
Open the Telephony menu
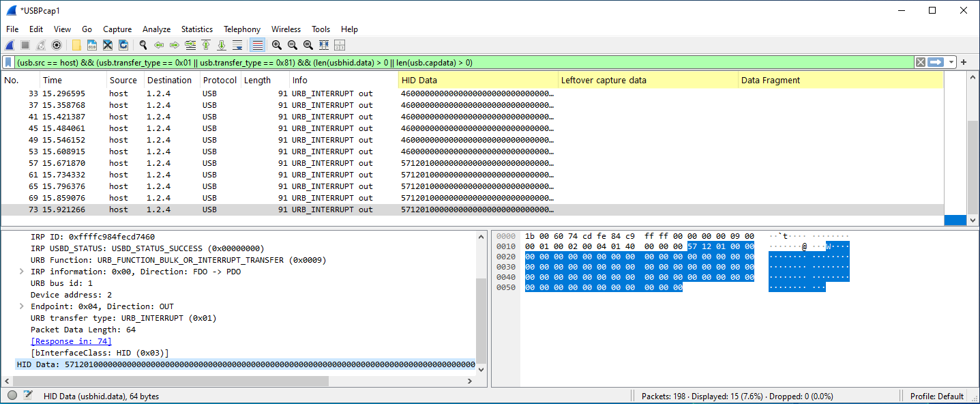tap(242, 29)
